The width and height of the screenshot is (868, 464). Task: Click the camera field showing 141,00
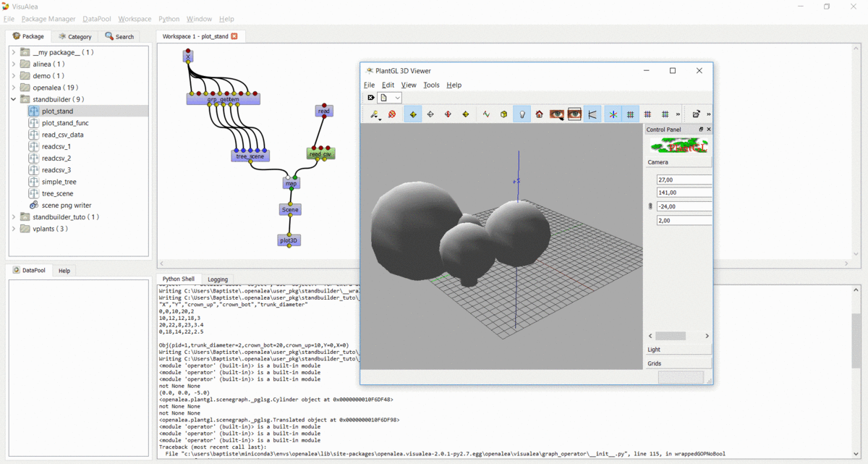[684, 193]
